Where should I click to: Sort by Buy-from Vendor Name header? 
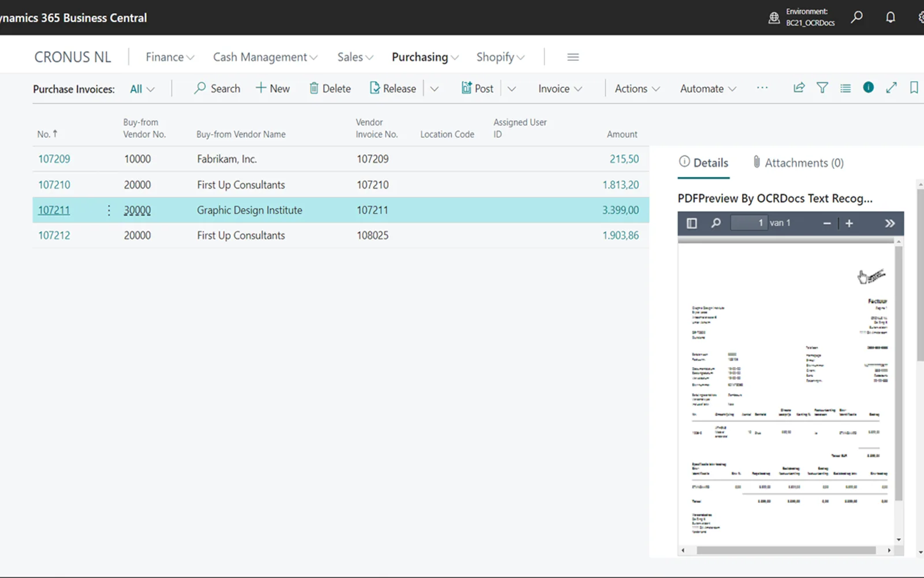pos(241,134)
